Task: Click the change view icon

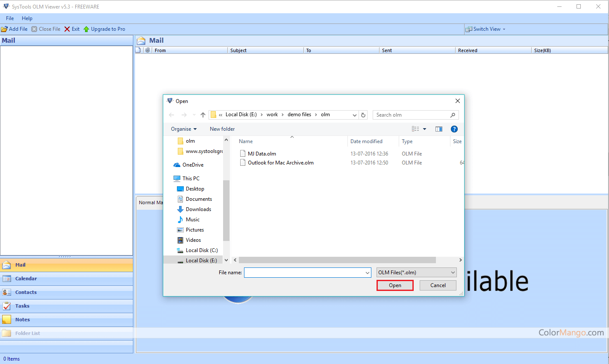Action: 415,129
